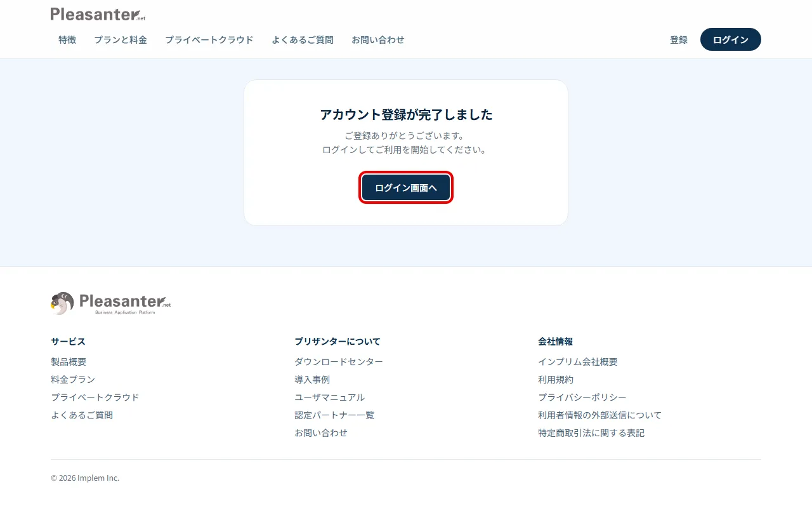This screenshot has height=508, width=812.
Task: Click the アカウント登録が完了しました heading
Action: pos(406,115)
